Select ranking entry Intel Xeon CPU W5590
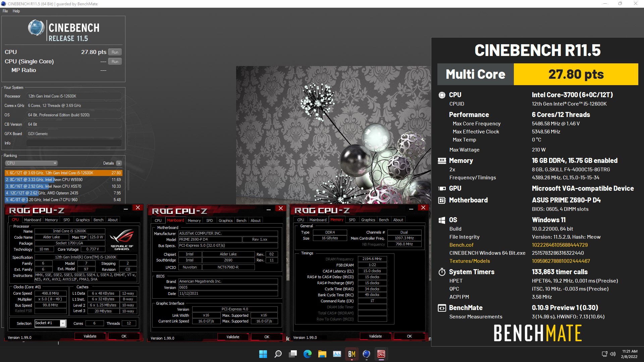 point(63,180)
